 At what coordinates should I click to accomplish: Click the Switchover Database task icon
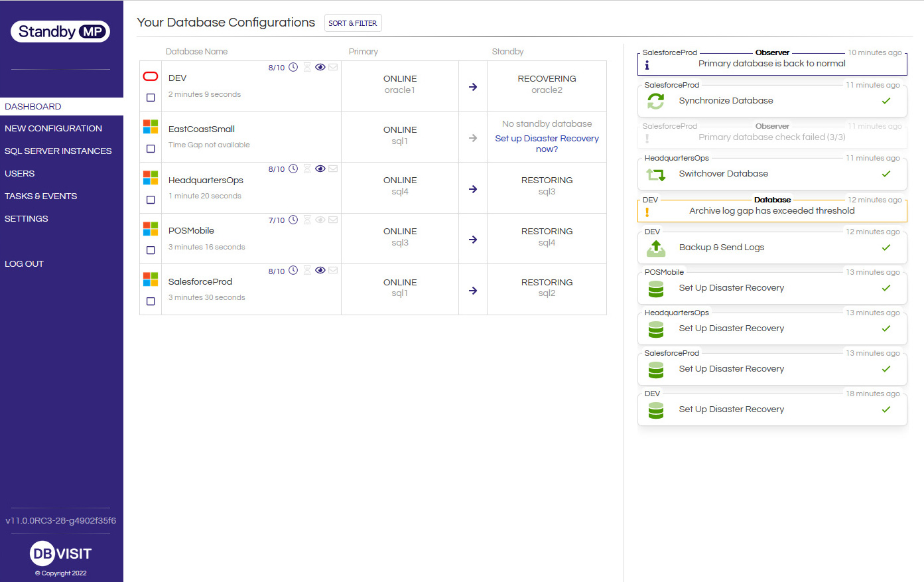pyautogui.click(x=655, y=175)
